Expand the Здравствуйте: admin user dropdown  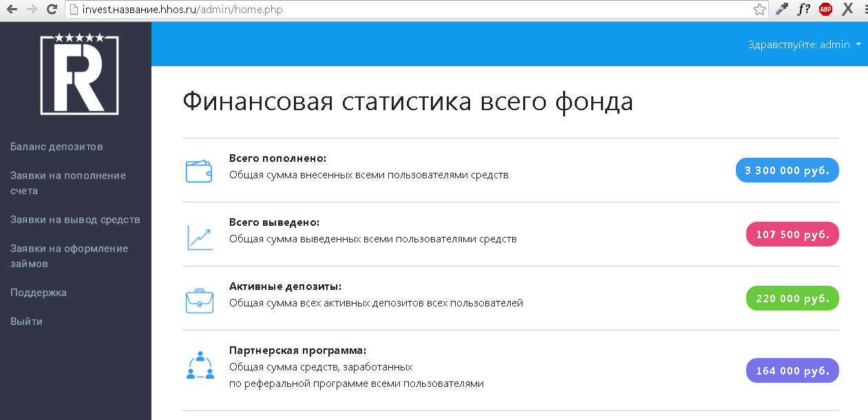(804, 45)
